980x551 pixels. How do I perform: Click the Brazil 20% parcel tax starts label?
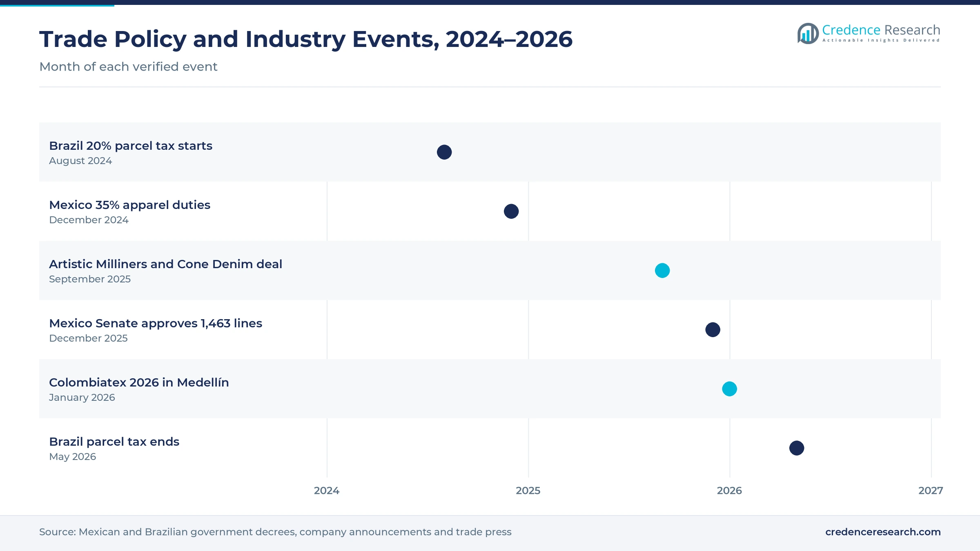pyautogui.click(x=131, y=146)
